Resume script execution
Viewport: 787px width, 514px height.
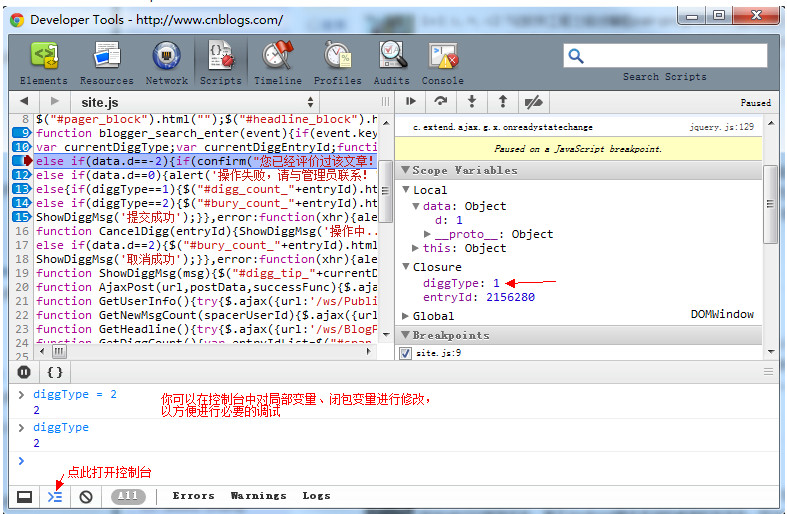411,101
